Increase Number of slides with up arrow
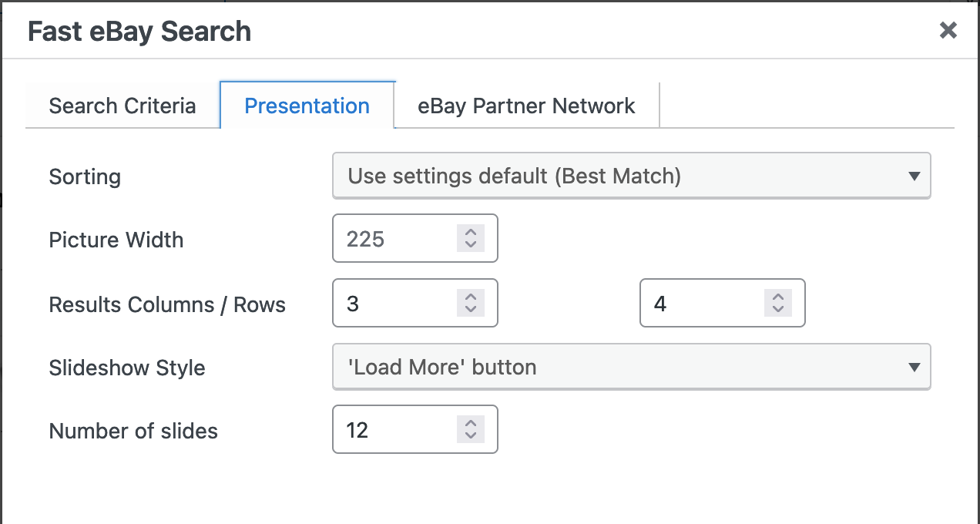The image size is (980, 524). pos(470,423)
